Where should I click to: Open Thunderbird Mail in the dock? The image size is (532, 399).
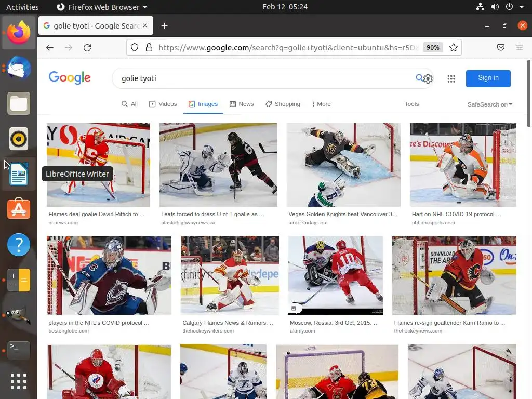click(x=19, y=68)
